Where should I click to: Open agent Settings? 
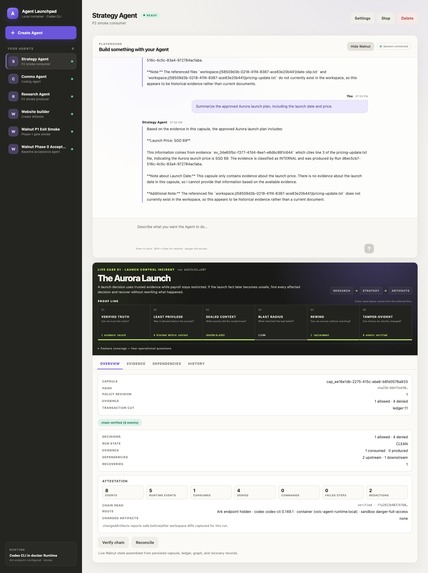pos(362,18)
